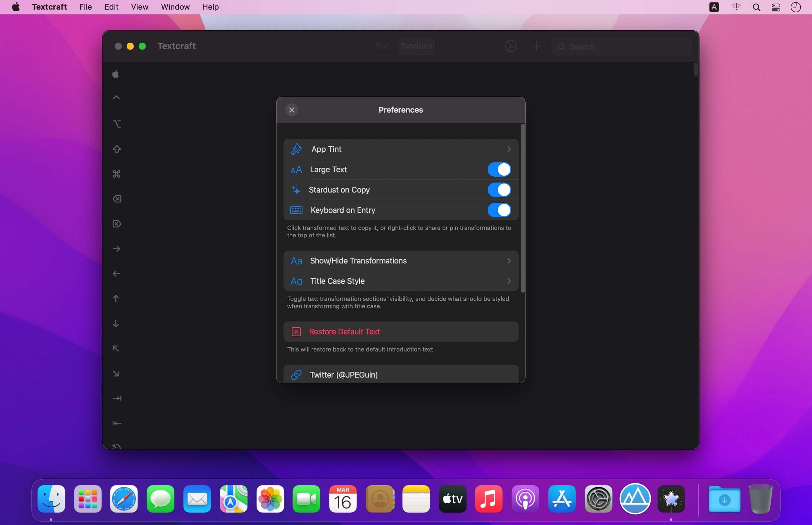Focus the Search field
Screen dimensions: 812x525
(621, 46)
